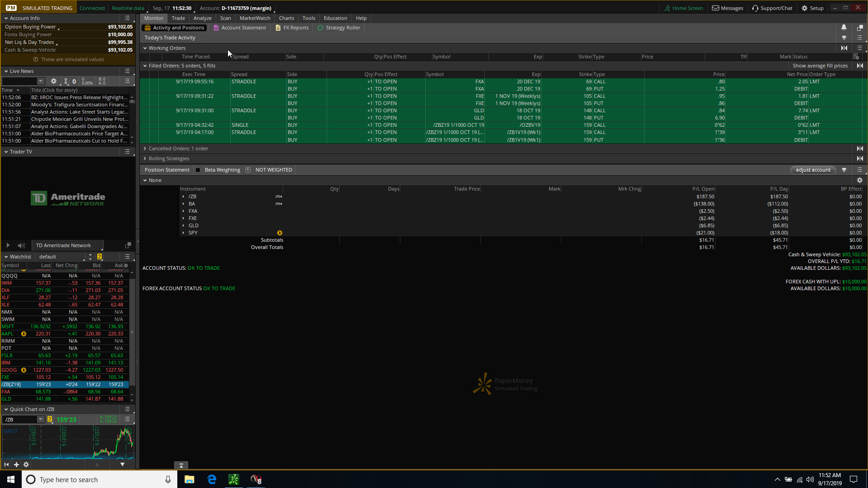Toggle Show average fill prices
868x488 pixels.
[820, 66]
